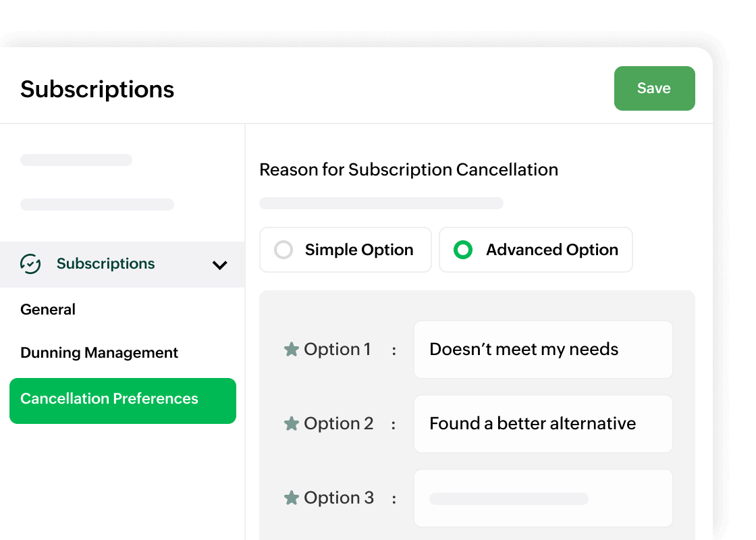
Task: Open the General settings section
Action: 48,309
